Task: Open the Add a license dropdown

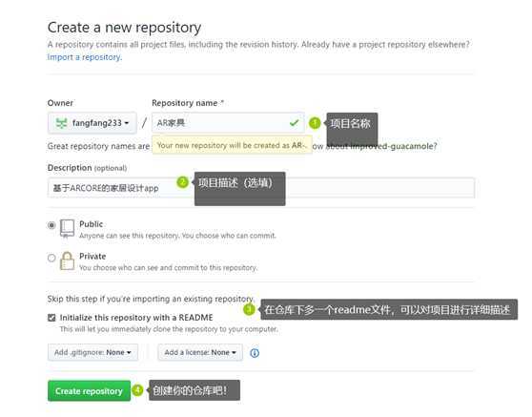Action: (200, 352)
